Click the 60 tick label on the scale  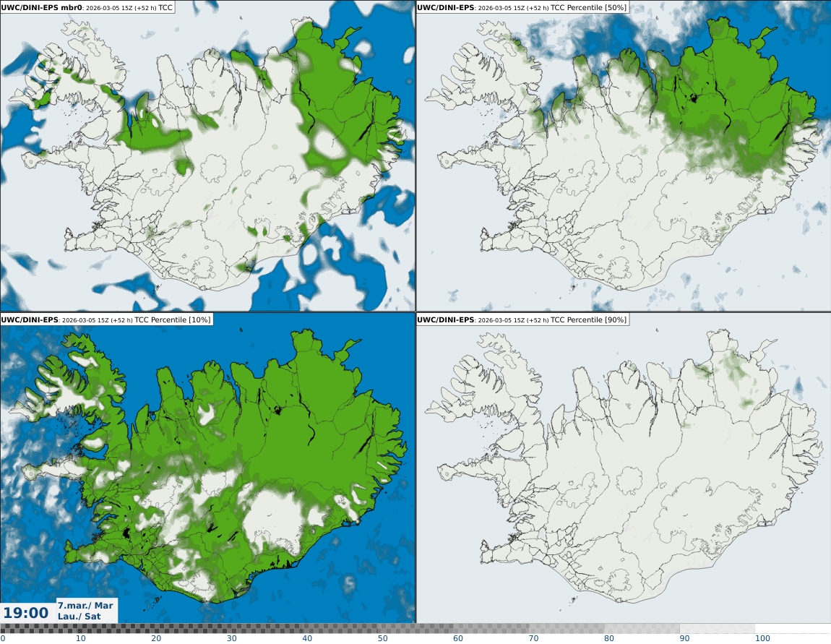point(458,638)
